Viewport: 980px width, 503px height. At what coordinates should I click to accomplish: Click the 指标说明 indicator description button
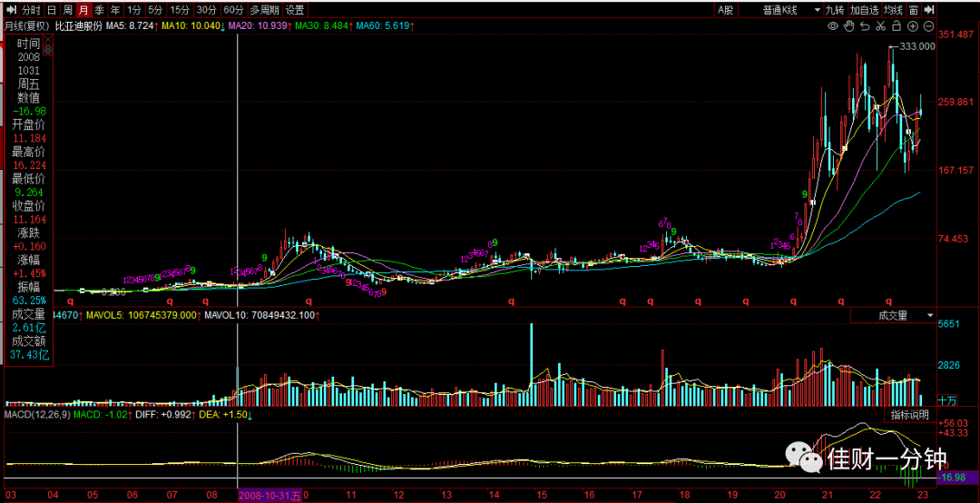tap(909, 415)
